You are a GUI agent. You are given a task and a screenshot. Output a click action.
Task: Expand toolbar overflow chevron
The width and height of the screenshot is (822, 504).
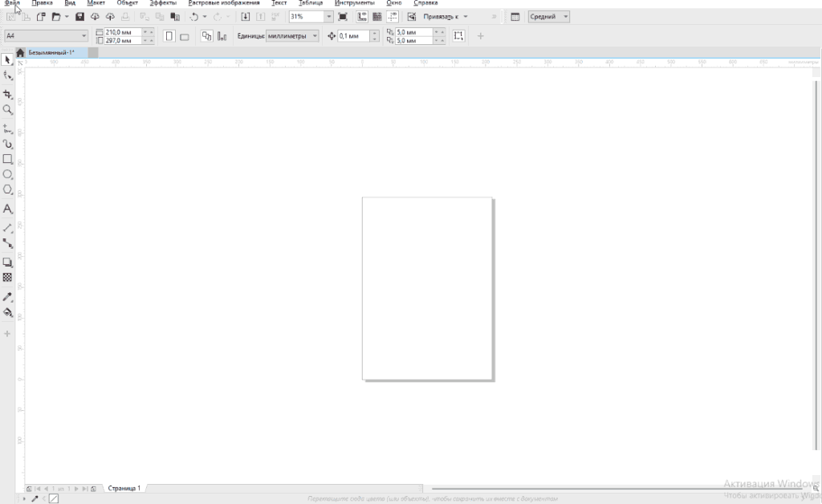(x=494, y=17)
